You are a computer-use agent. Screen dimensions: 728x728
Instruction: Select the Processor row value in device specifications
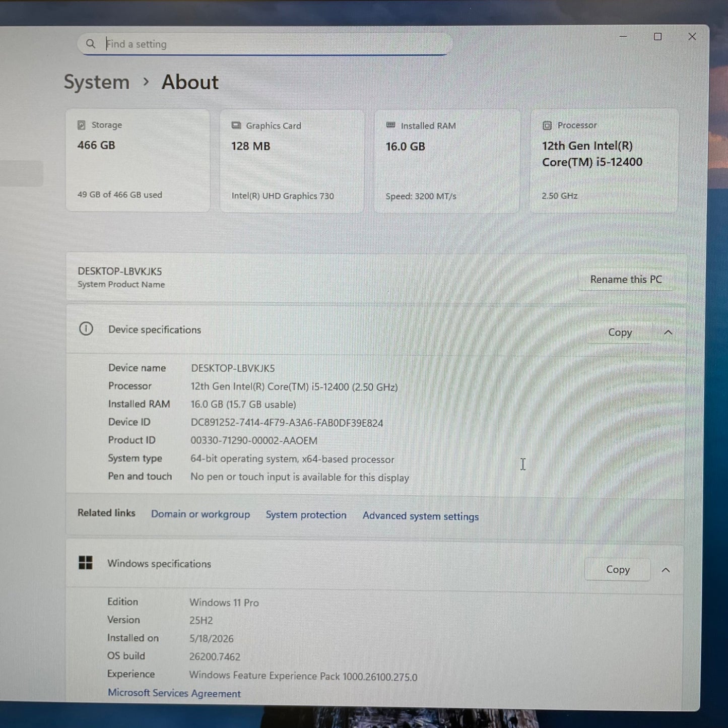pyautogui.click(x=294, y=387)
